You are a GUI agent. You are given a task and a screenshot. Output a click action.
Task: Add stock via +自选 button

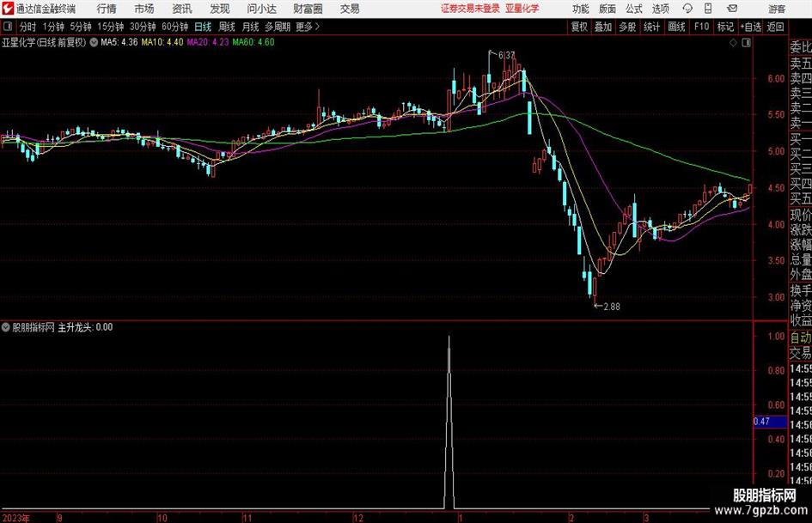pyautogui.click(x=751, y=27)
